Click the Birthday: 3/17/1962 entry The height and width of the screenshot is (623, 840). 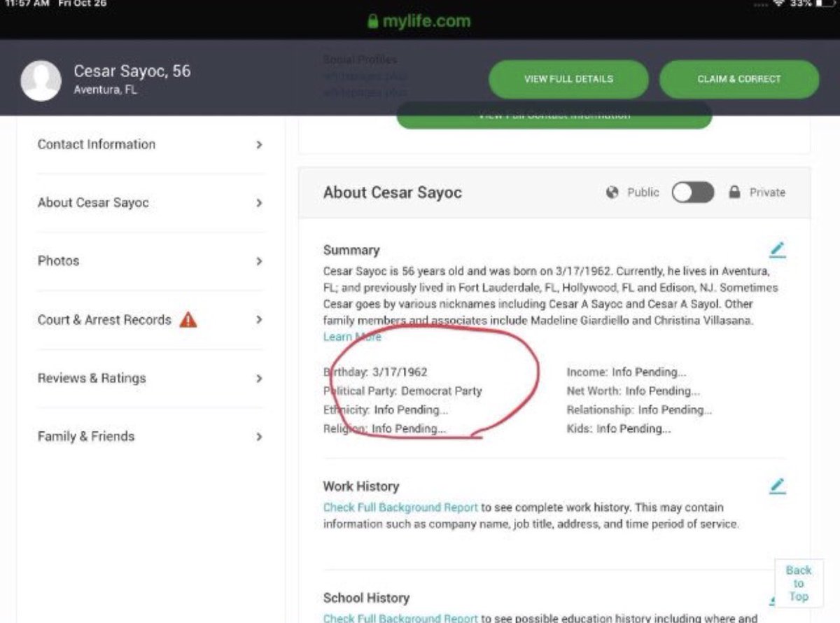pyautogui.click(x=375, y=372)
